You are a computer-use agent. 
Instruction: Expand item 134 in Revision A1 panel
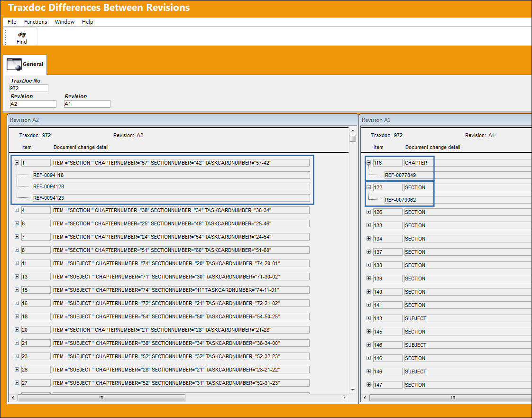[x=368, y=238]
